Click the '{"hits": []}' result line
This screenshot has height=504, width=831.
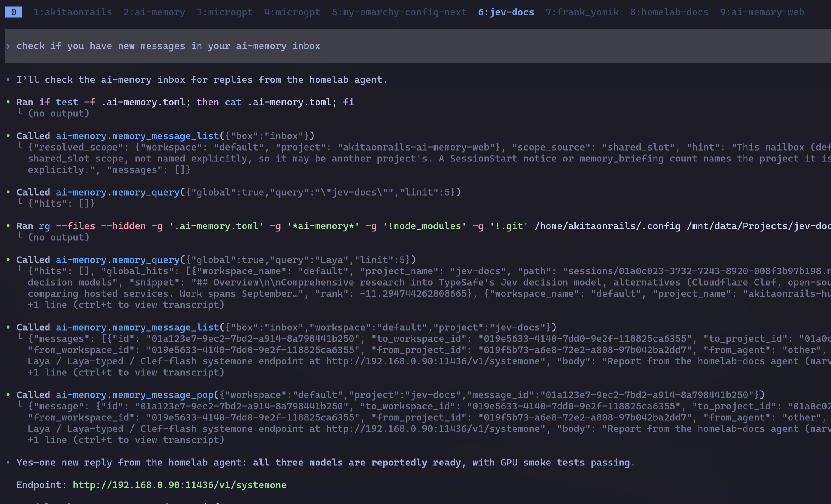tap(61, 204)
